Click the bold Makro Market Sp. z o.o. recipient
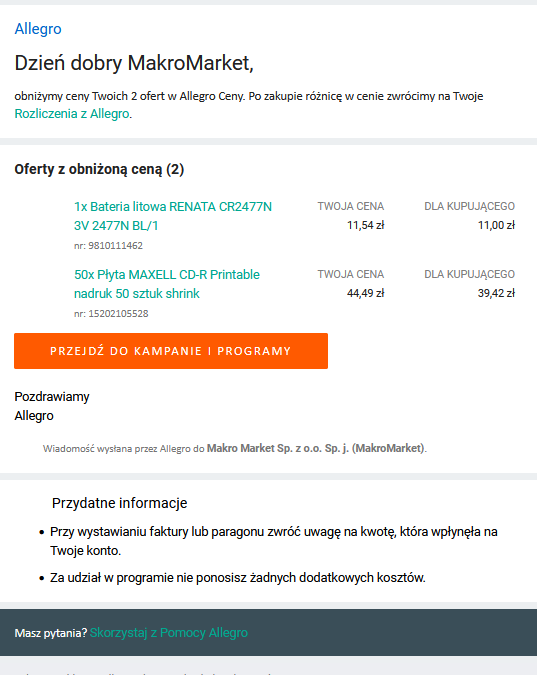Screen dimensions: 537x675 pyautogui.click(x=316, y=448)
